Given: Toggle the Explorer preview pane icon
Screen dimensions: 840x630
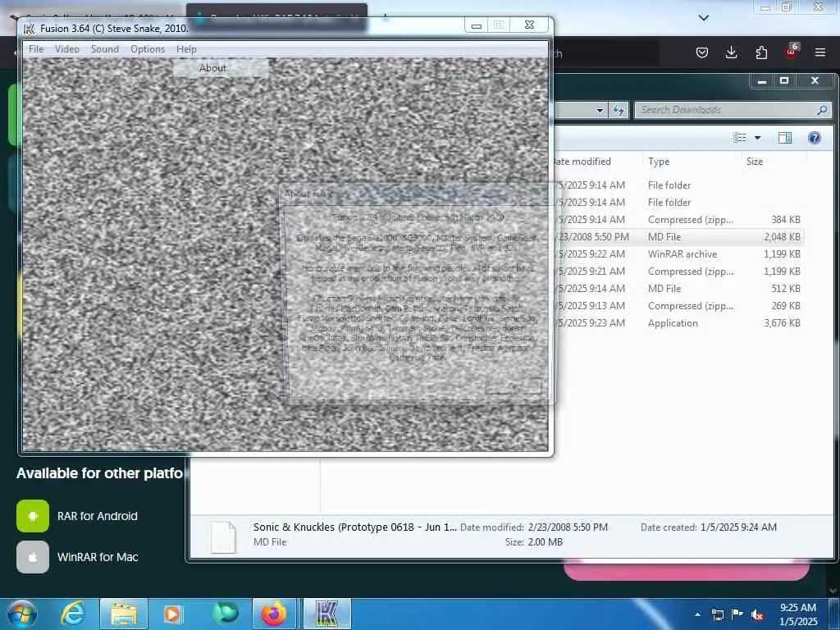Looking at the screenshot, I should (785, 138).
